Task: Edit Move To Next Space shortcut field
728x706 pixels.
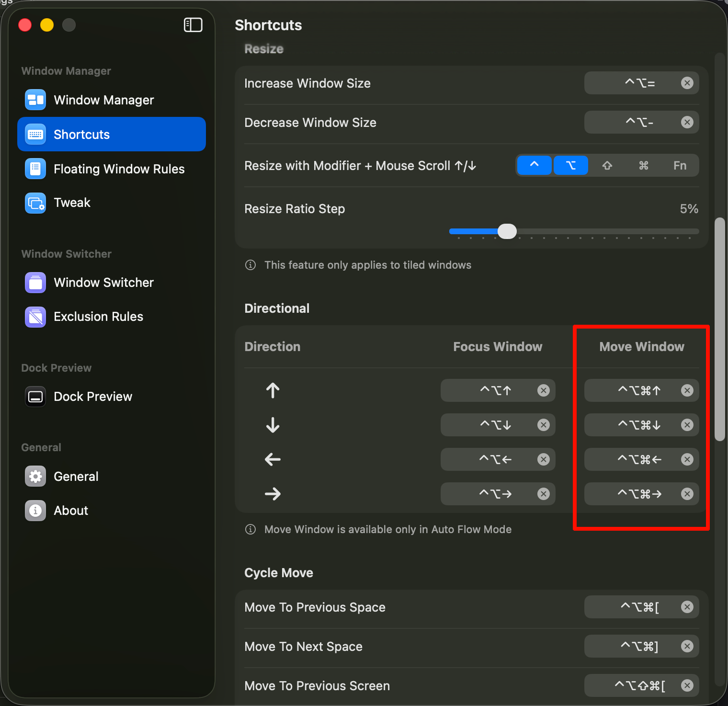Action: pos(642,646)
